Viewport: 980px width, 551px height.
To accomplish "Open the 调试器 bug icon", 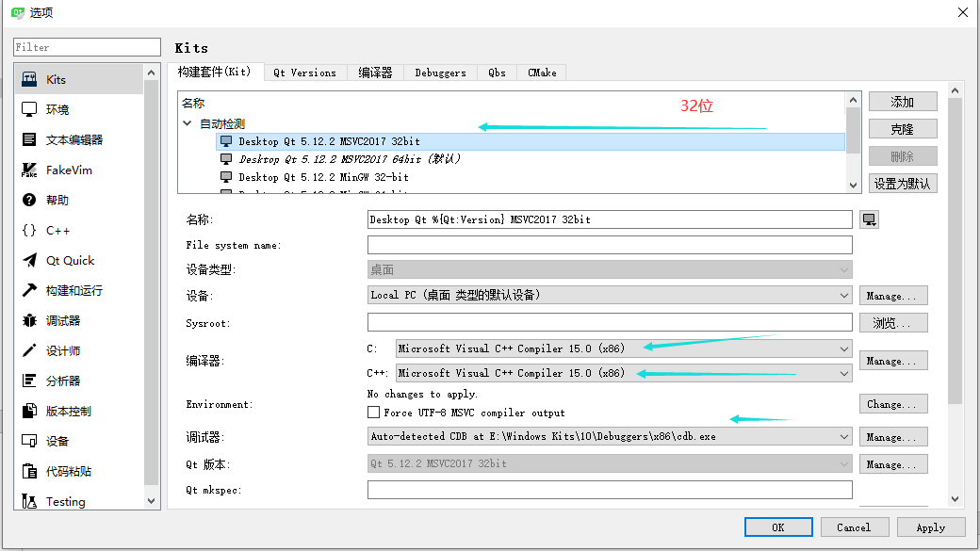I will point(29,320).
